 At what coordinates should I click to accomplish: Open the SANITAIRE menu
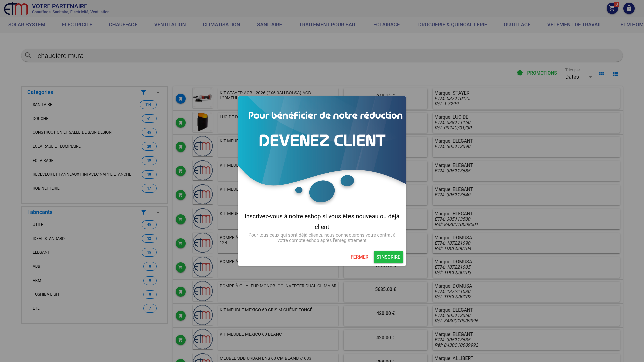coord(269,25)
